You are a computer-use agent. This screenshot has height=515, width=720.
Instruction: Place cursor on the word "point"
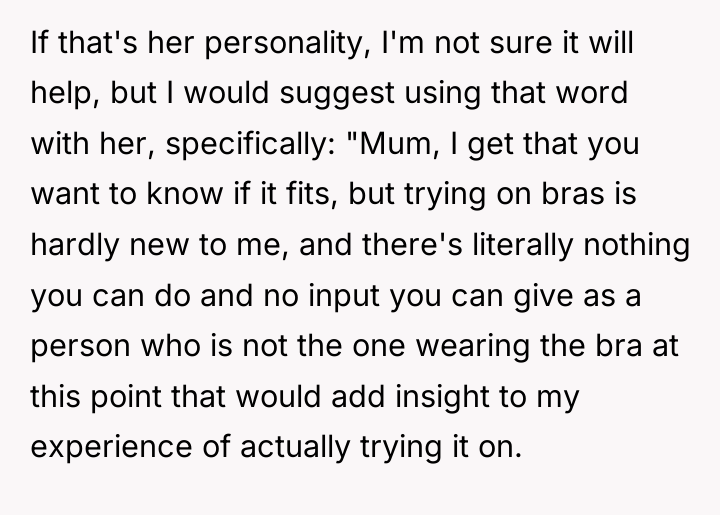pyautogui.click(x=126, y=397)
